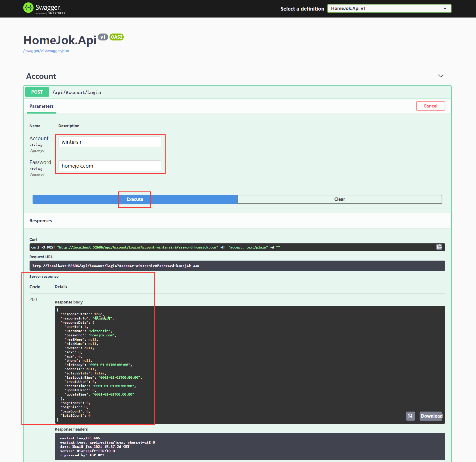Click the content-type header line
476x462 pixels.
[107, 442]
